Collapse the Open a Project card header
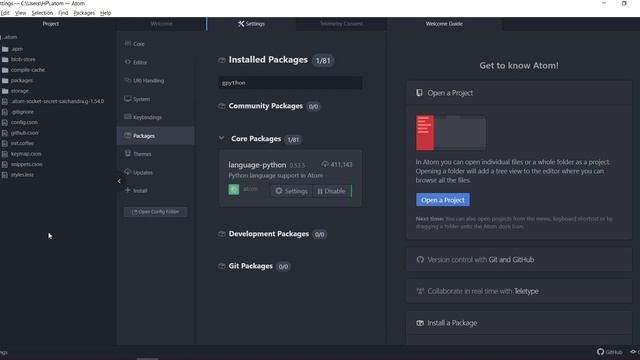Image resolution: width=640 pixels, height=360 pixels. [519, 93]
